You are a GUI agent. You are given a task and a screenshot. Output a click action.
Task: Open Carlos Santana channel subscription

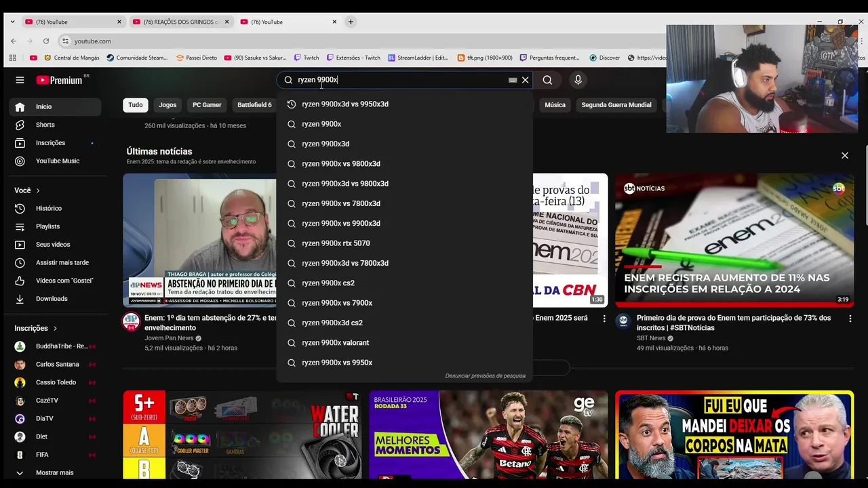click(x=55, y=364)
